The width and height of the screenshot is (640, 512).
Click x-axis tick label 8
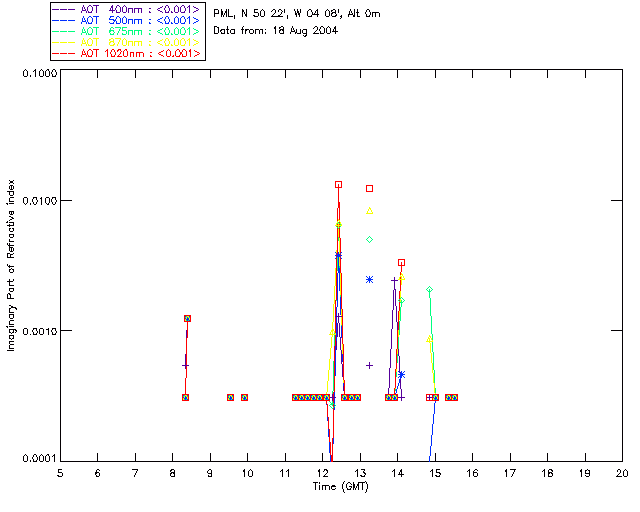[173, 473]
